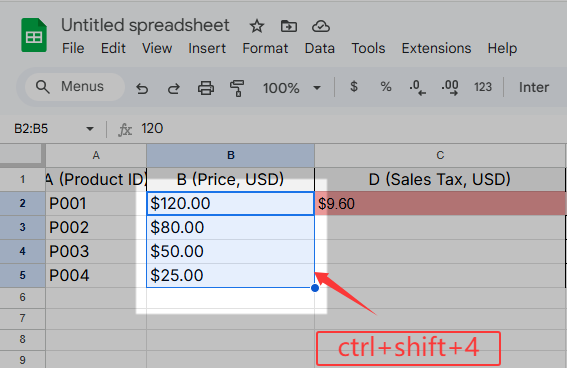Star the Untitled spreadsheet

257,26
